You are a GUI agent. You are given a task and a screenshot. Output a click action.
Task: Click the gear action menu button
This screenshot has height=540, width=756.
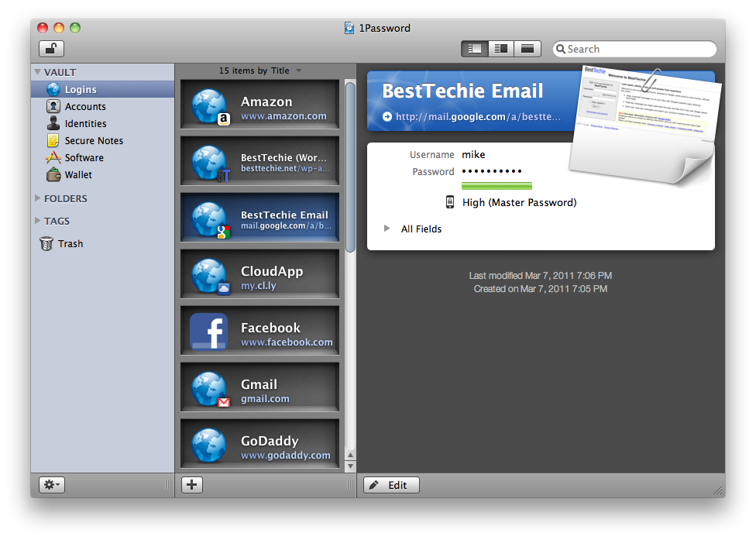point(52,485)
